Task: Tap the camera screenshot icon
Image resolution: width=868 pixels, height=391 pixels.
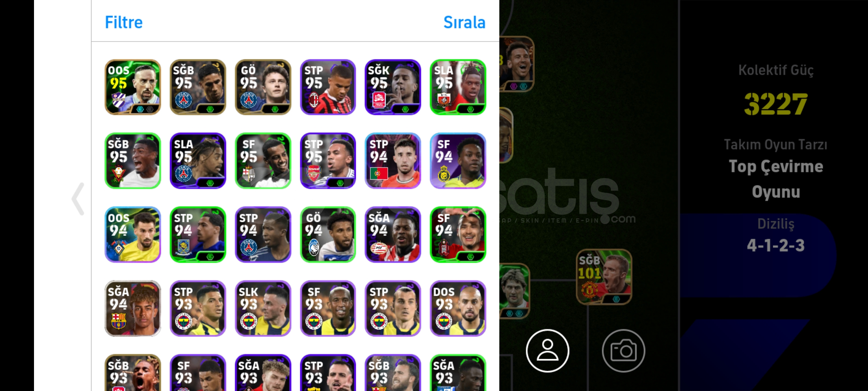Action: pos(623,350)
